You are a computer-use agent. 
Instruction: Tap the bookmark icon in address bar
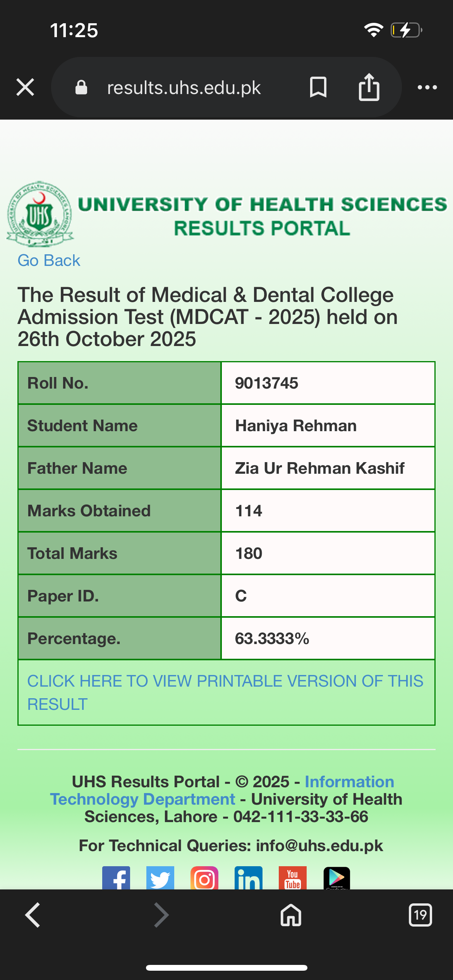point(318,87)
